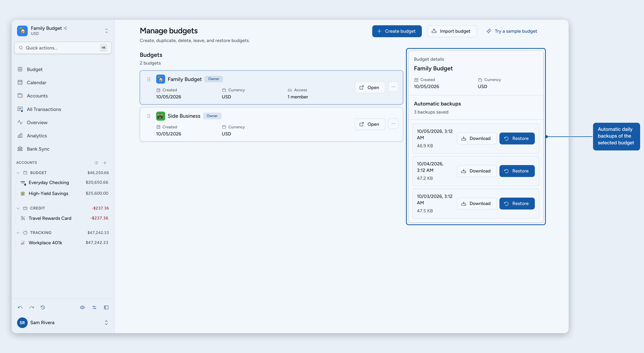The height and width of the screenshot is (353, 644).
Task: Click the Import budget button
Action: point(452,31)
